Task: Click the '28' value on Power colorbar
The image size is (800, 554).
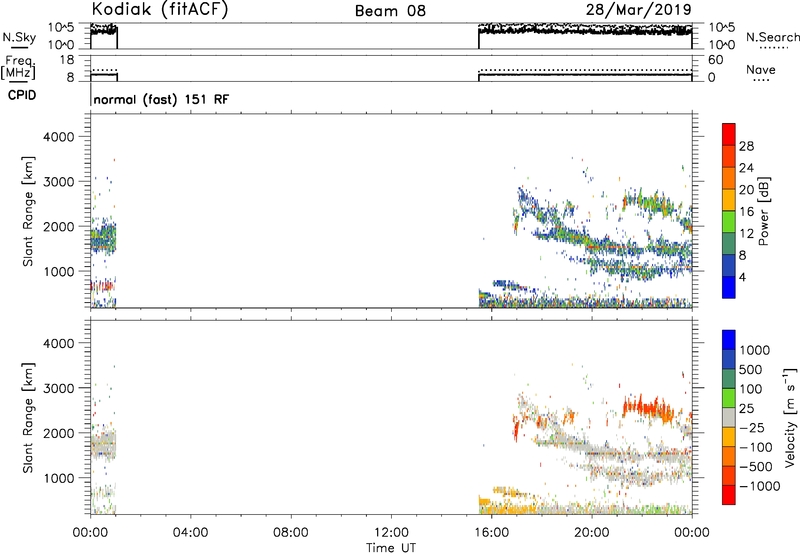Action: (x=746, y=146)
